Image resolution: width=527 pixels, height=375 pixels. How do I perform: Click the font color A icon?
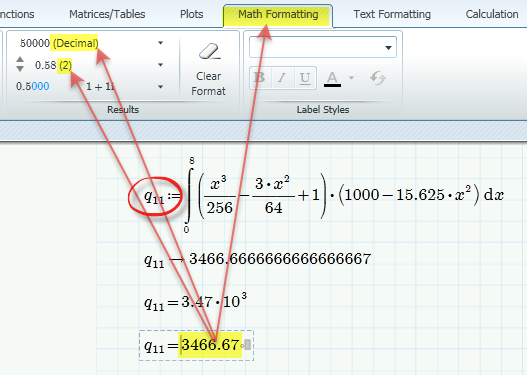[x=332, y=79]
